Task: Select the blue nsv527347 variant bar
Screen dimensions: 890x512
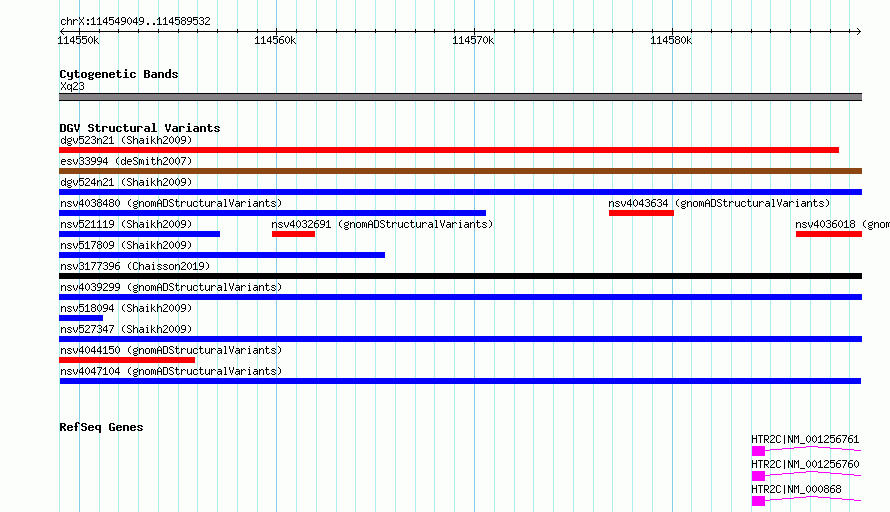Action: 460,339
